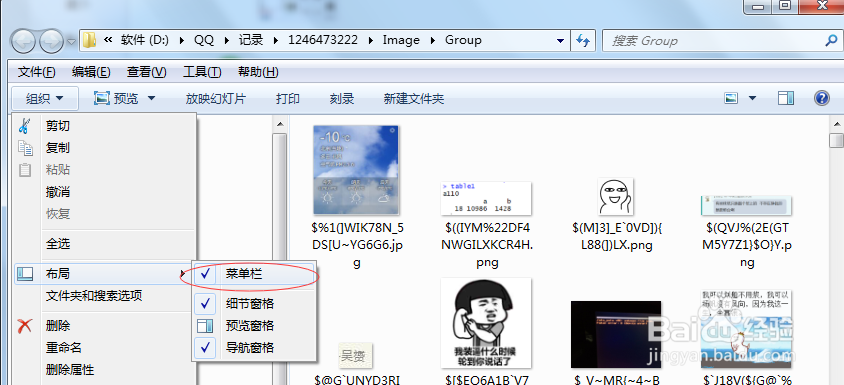Click the Paste clipboard icon
The width and height of the screenshot is (844, 385).
click(x=25, y=170)
